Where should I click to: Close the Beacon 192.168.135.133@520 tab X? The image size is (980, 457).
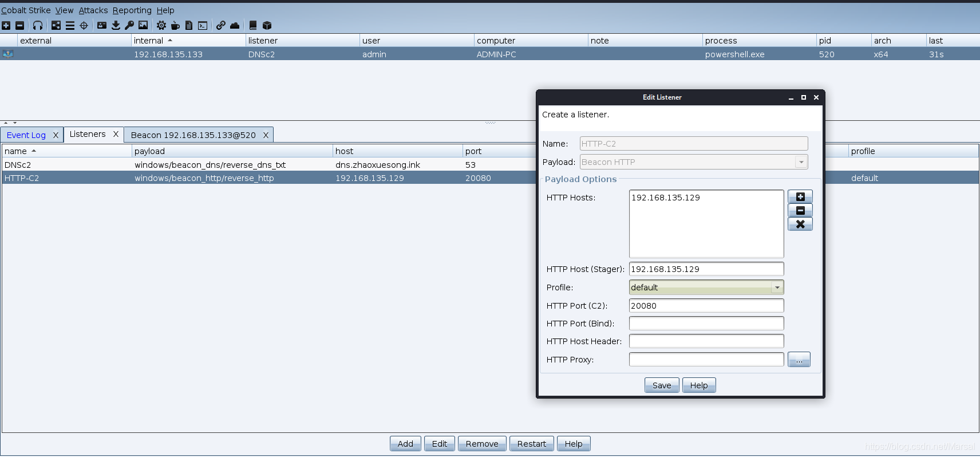point(266,135)
